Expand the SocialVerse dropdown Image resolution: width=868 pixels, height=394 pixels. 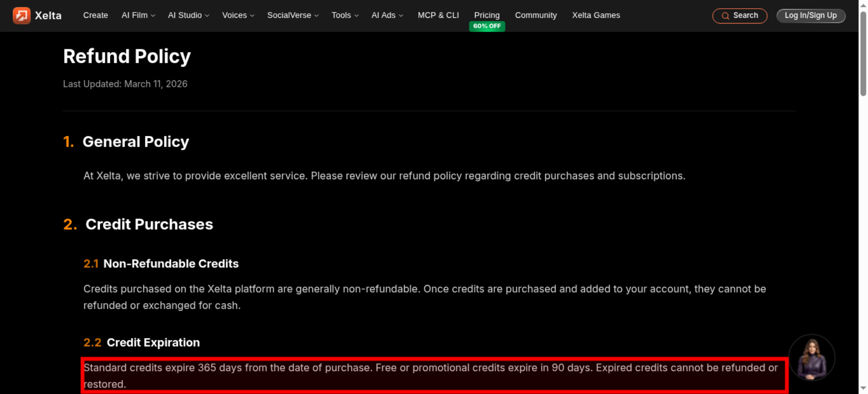(293, 15)
